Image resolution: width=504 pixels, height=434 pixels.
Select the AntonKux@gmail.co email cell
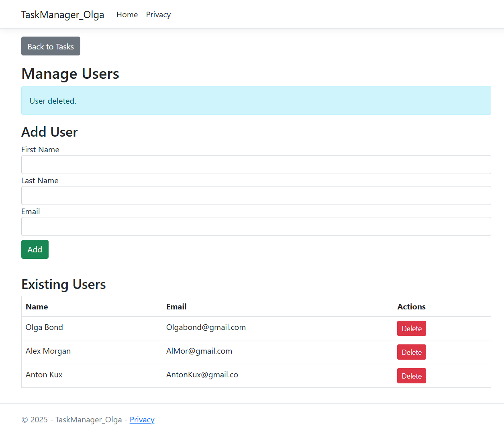pyautogui.click(x=202, y=375)
